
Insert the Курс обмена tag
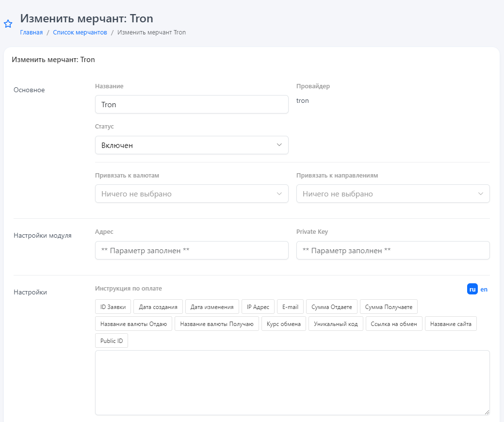tap(284, 324)
